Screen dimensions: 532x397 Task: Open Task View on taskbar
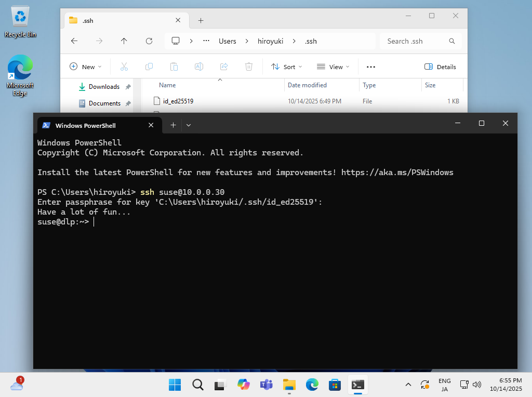click(220, 385)
